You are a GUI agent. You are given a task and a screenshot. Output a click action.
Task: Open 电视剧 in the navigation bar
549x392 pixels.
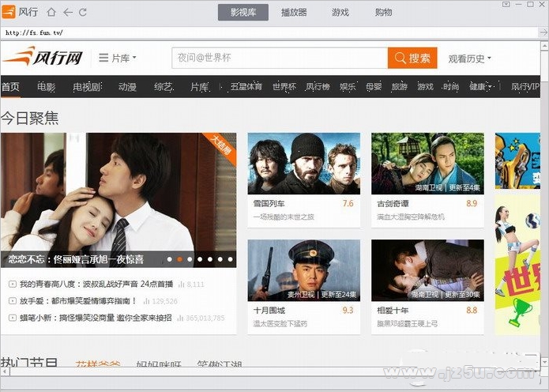click(87, 86)
